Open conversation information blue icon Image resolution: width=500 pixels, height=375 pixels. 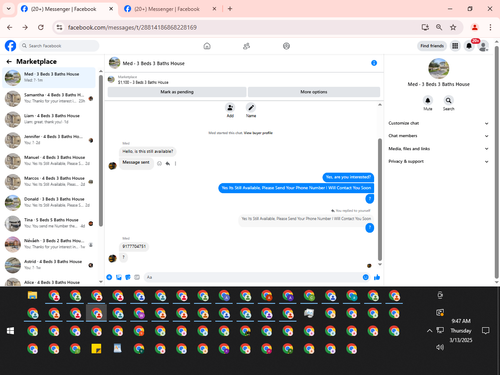374,63
